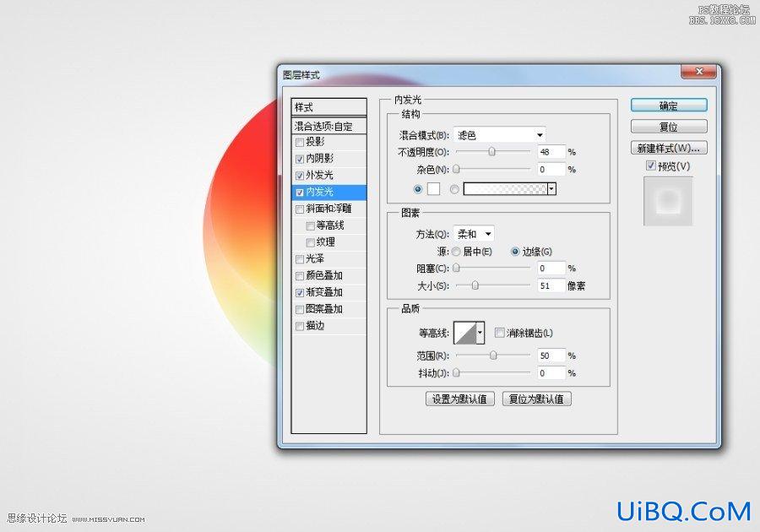Enable the 描边 checkbox
The height and width of the screenshot is (532, 760).
point(300,326)
